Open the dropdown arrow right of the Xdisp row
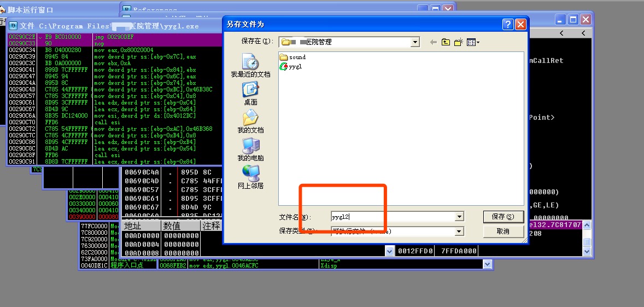The width and height of the screenshot is (644, 307). [487, 264]
